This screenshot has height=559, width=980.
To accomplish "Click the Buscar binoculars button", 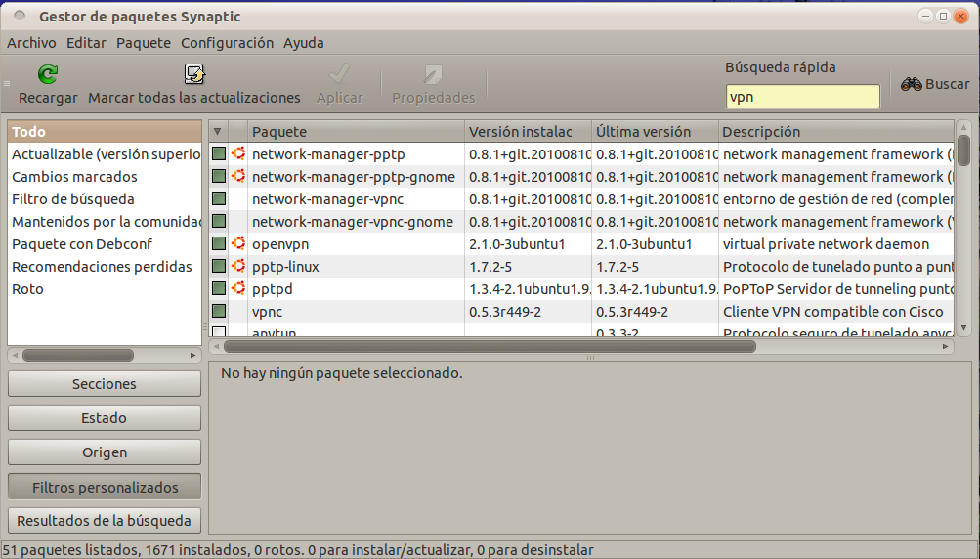I will pyautogui.click(x=935, y=84).
